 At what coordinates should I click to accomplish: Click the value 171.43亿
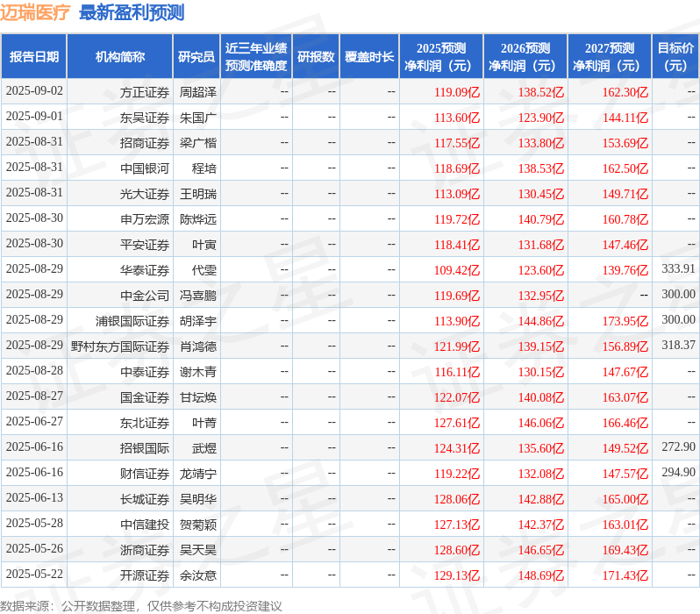click(625, 576)
